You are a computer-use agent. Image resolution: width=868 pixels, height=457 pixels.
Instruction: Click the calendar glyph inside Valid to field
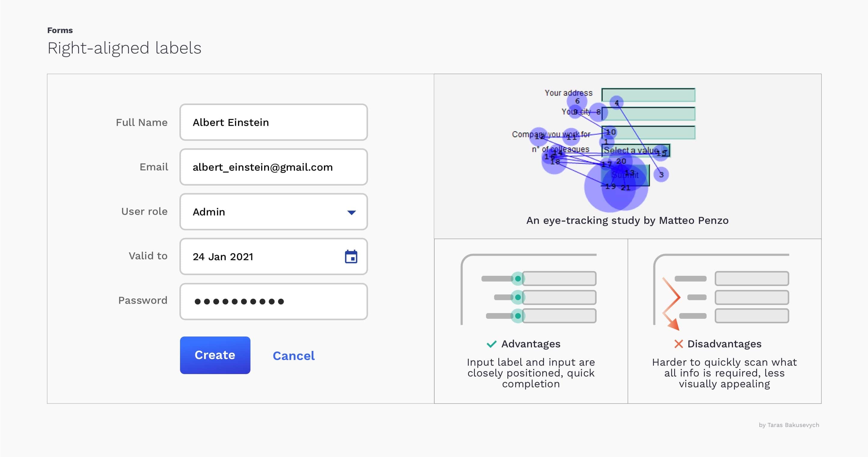coord(351,257)
